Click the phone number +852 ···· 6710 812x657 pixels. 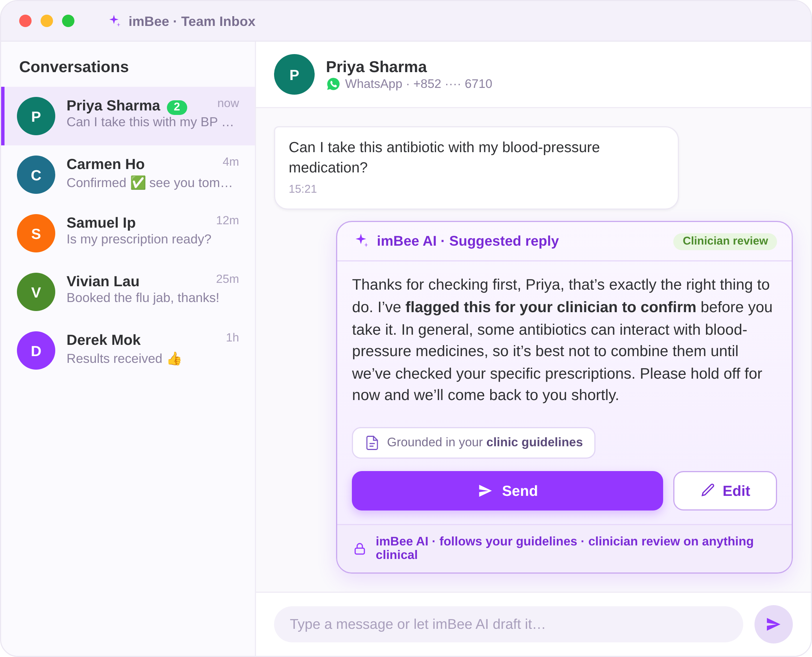[x=453, y=84]
